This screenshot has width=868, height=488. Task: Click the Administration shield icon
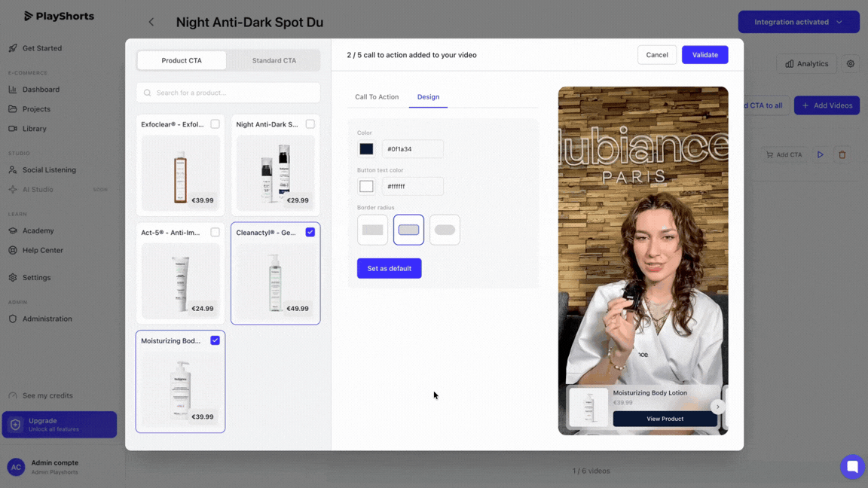13,319
